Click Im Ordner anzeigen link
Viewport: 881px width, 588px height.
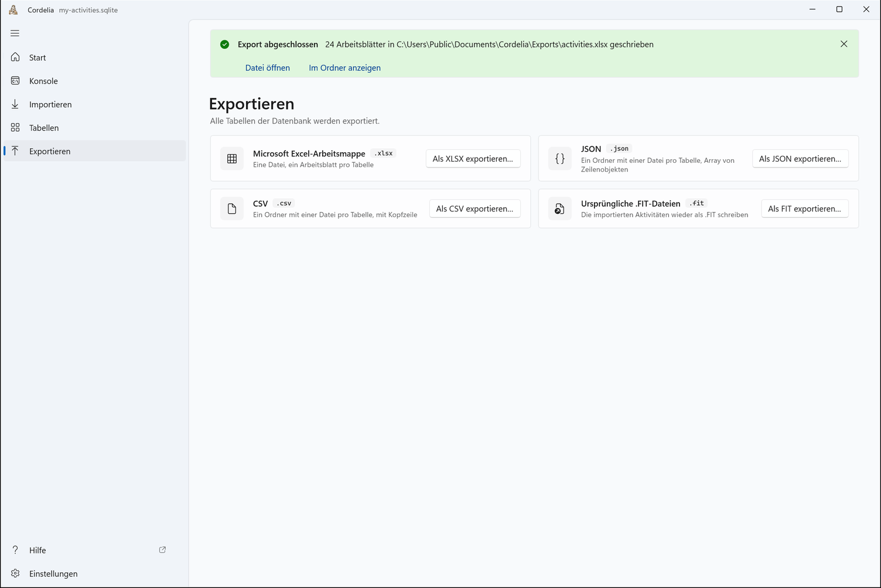[345, 68]
